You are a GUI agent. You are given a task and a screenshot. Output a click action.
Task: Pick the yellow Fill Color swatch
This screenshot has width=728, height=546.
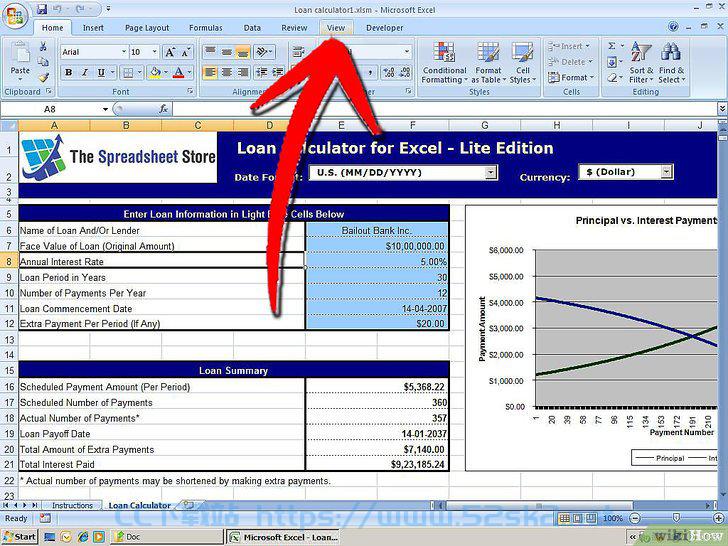point(156,72)
